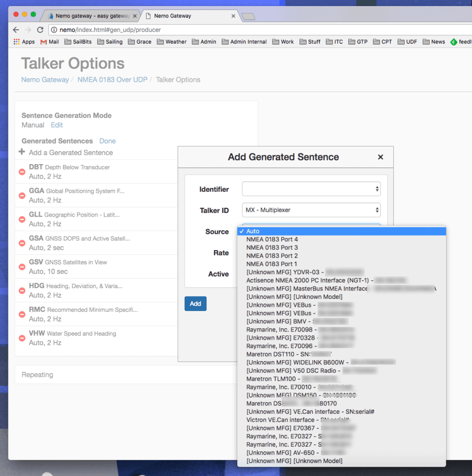The width and height of the screenshot is (472, 476).
Task: Select NMEA 0183 Port 1 source
Action: click(x=342, y=264)
